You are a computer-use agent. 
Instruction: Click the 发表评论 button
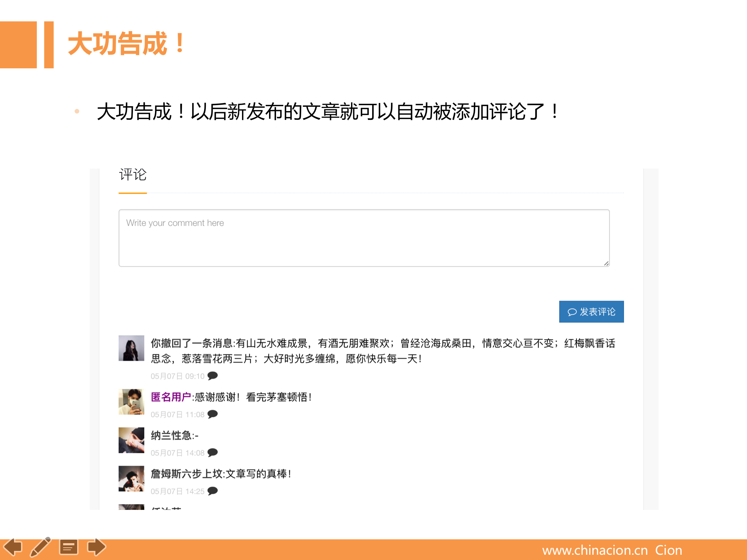pyautogui.click(x=591, y=312)
